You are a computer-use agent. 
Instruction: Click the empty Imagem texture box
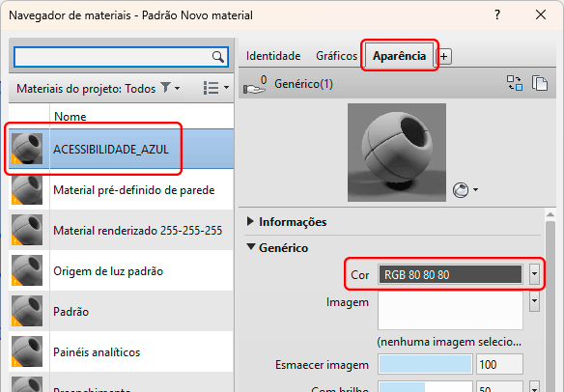click(x=450, y=311)
